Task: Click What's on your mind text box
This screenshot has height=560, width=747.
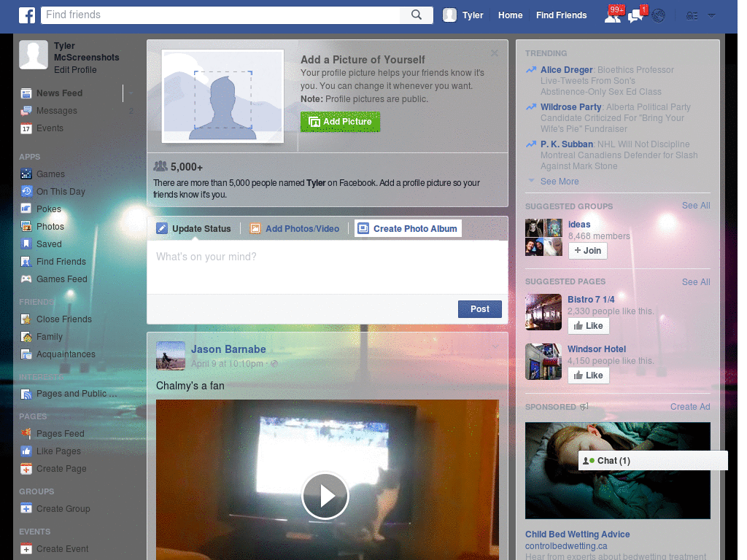Action: (x=328, y=267)
